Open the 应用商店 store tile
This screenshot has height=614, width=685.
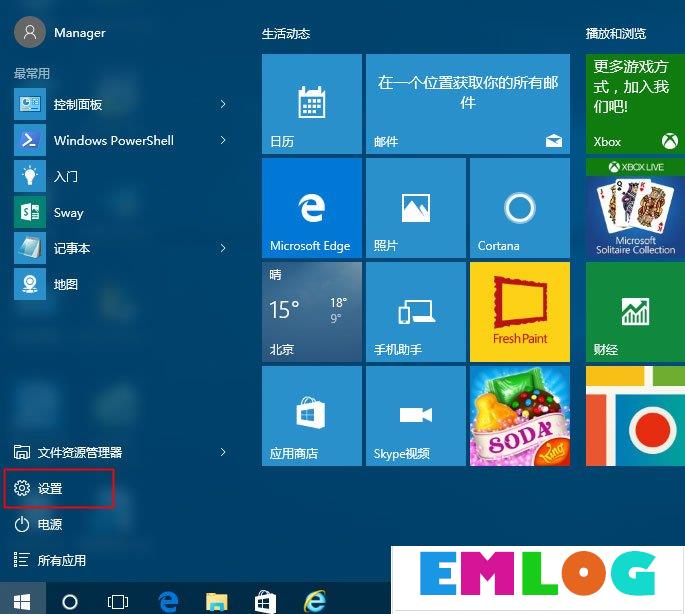click(311, 416)
